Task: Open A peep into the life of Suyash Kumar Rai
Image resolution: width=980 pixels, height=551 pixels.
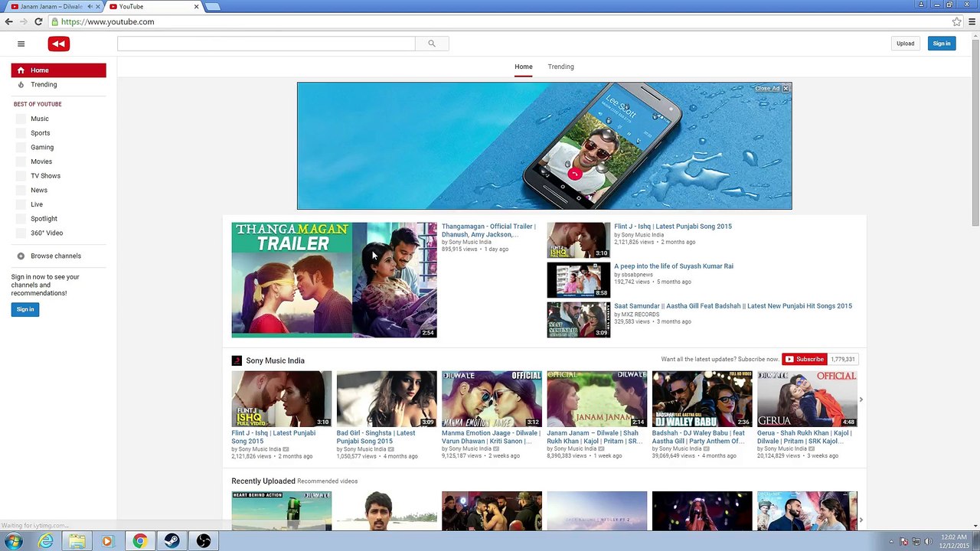Action: click(674, 266)
